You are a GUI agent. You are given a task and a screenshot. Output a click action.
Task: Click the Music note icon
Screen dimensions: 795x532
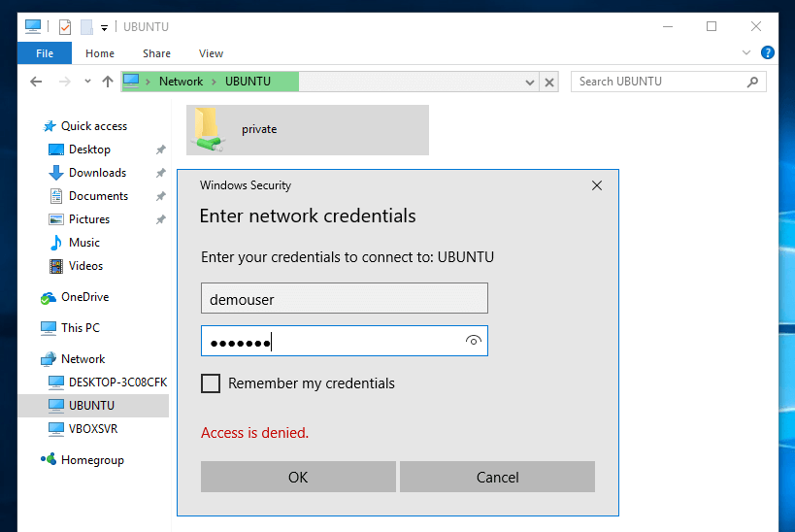[x=55, y=243]
